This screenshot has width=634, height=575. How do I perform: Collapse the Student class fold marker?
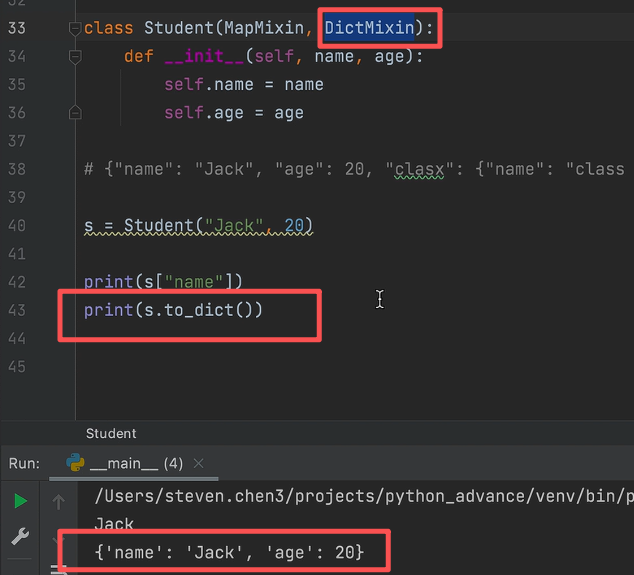click(75, 29)
